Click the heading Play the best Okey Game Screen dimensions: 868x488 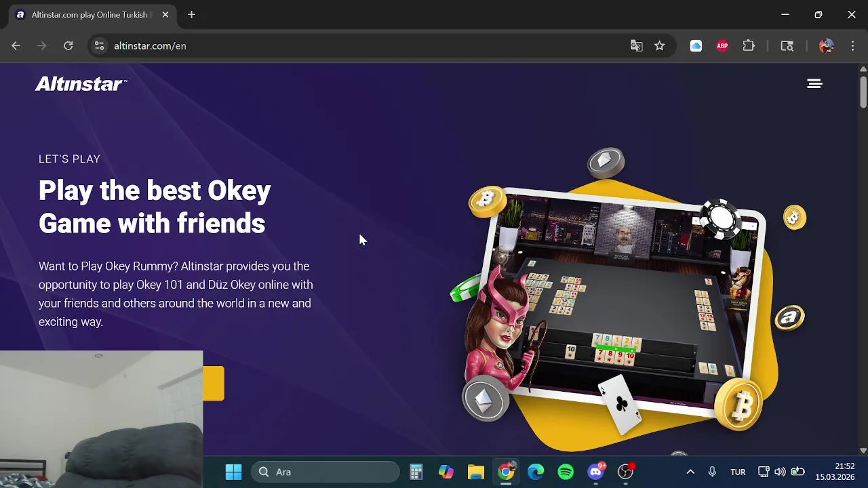[155, 207]
